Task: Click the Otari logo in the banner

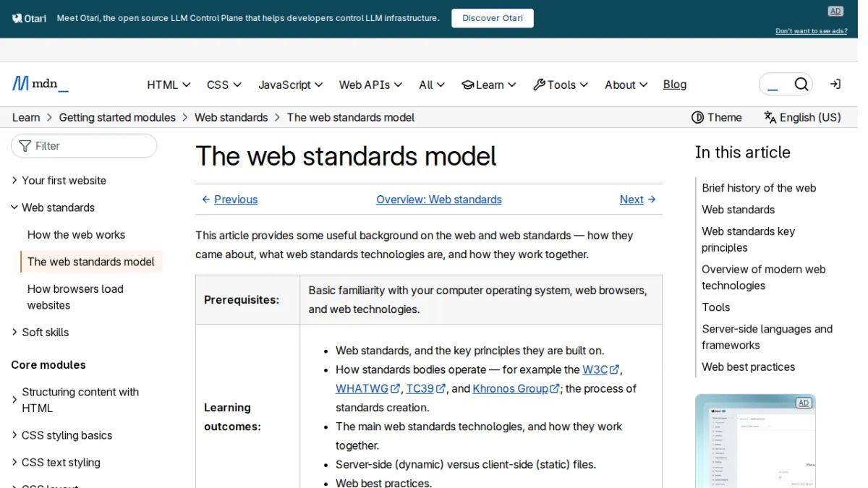Action: [x=30, y=18]
